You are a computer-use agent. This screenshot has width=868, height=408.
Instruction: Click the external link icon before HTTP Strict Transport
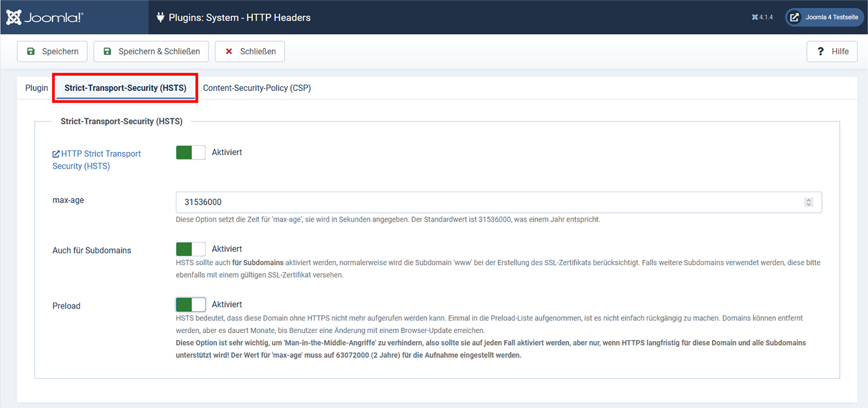56,154
